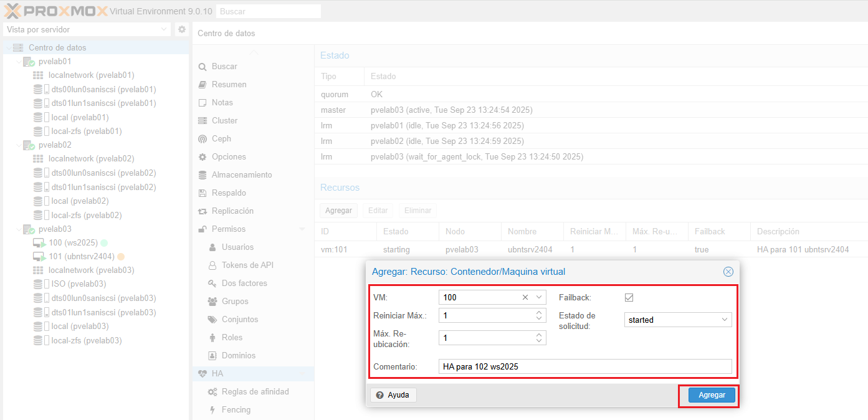Open Conjuntos tags icon
The width and height of the screenshot is (868, 420).
pos(212,320)
